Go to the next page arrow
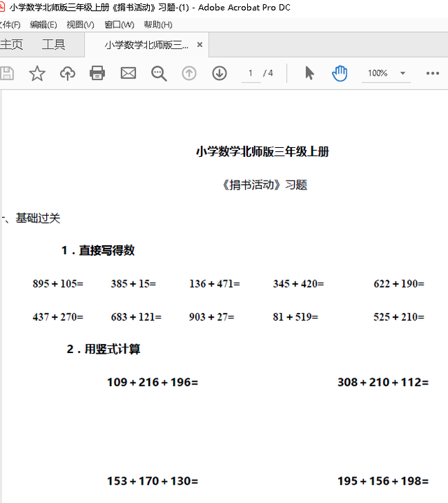 tap(220, 73)
